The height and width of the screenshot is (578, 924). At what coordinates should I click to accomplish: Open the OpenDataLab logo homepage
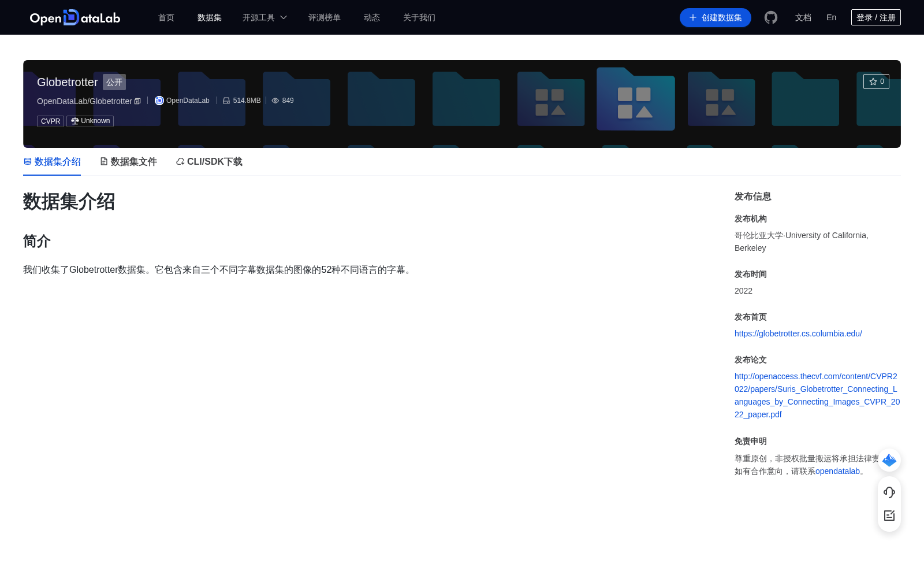75,17
